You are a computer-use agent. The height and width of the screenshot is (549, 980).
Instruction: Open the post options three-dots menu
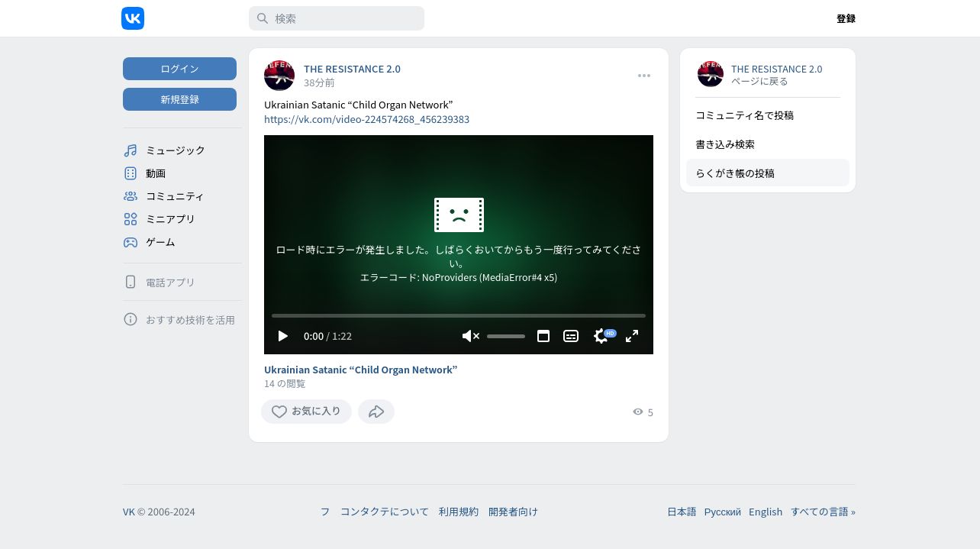644,76
